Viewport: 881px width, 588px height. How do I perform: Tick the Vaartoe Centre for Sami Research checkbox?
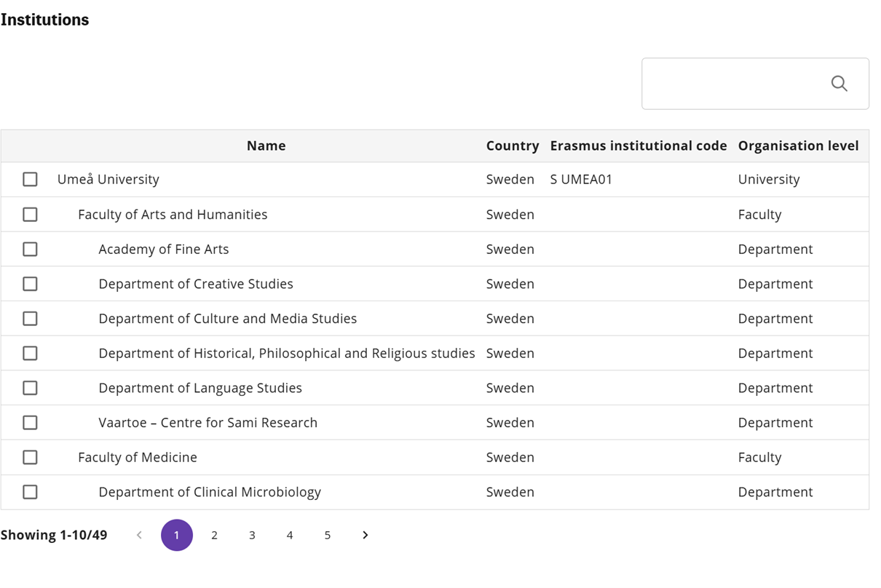[30, 423]
